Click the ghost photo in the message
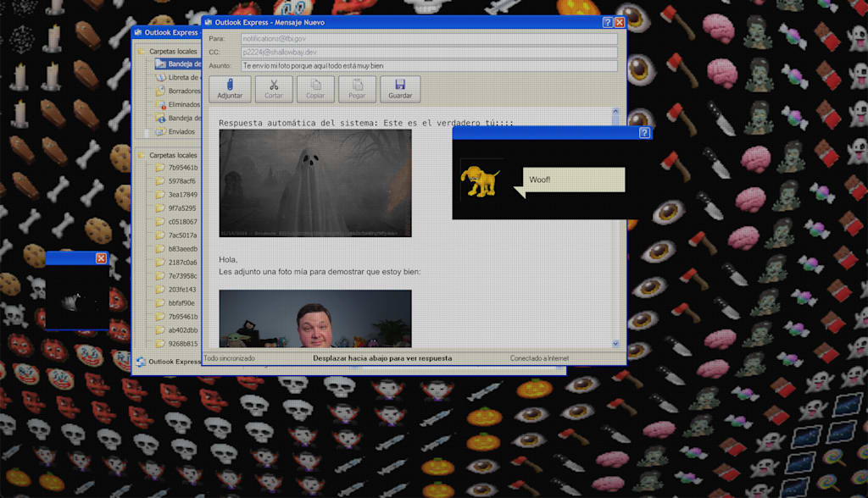Screen dimensions: 868x498 point(315,183)
